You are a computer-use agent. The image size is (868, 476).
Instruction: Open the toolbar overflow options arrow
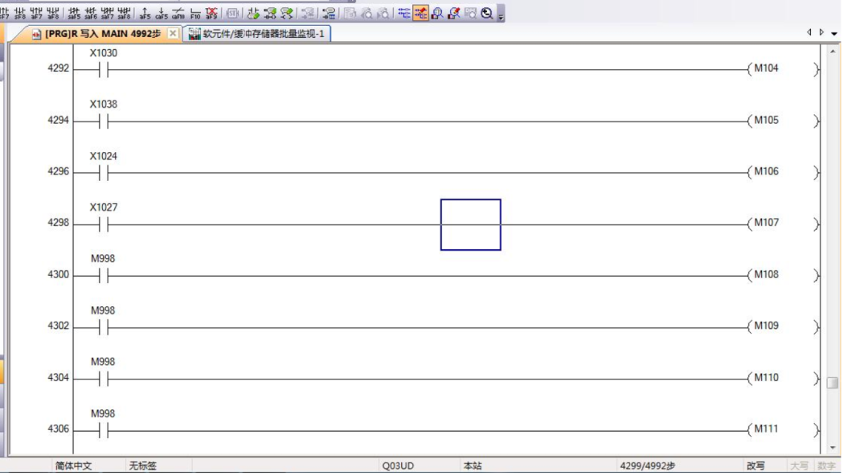pyautogui.click(x=501, y=14)
